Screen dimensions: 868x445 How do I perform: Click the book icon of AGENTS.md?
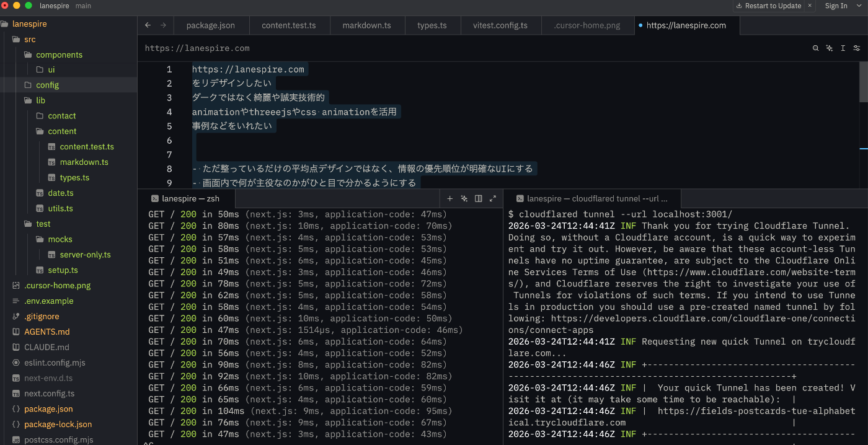click(16, 332)
